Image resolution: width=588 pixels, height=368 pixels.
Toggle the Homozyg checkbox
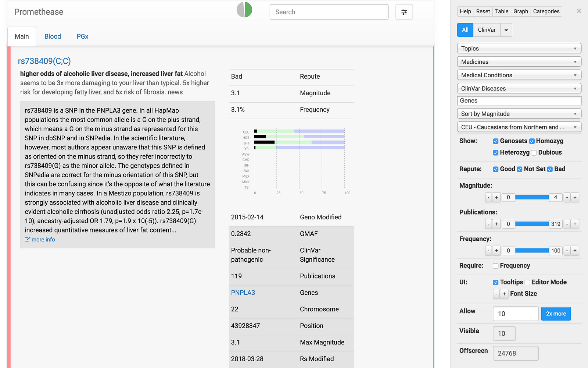click(532, 141)
